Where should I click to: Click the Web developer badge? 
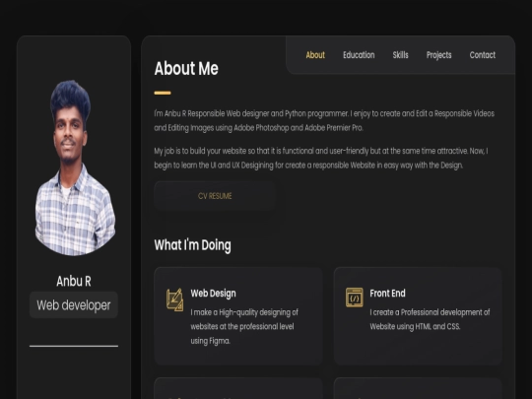(x=74, y=304)
